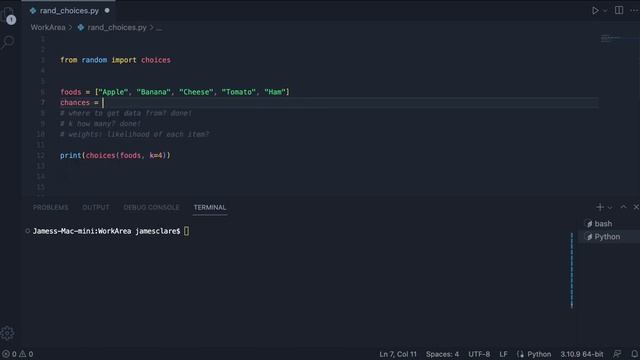Click the "choices" import name on line 3

tap(156, 60)
